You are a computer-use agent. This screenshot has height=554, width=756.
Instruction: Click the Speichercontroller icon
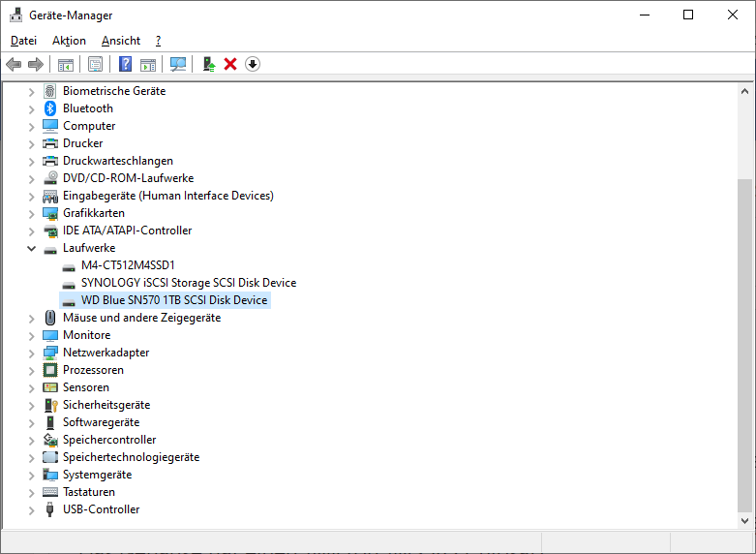point(50,440)
